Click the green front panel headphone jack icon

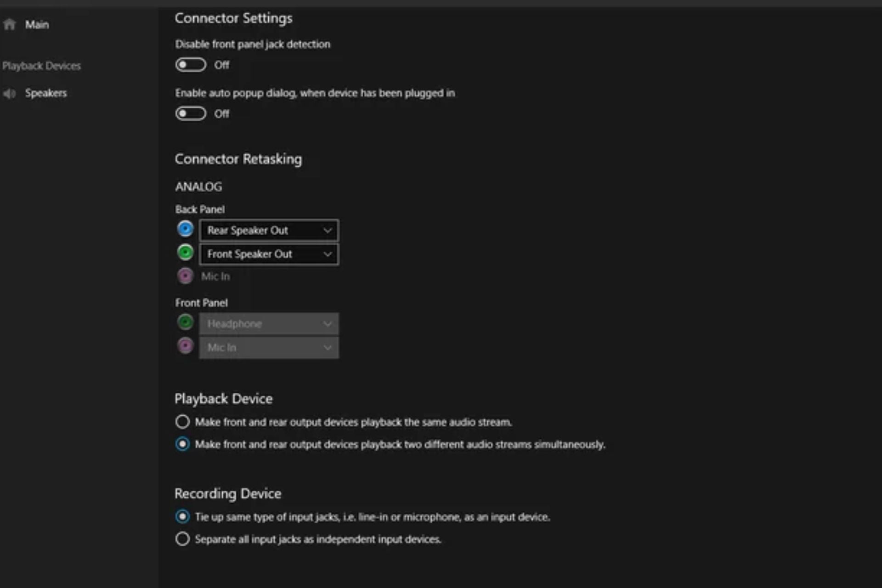coord(185,322)
